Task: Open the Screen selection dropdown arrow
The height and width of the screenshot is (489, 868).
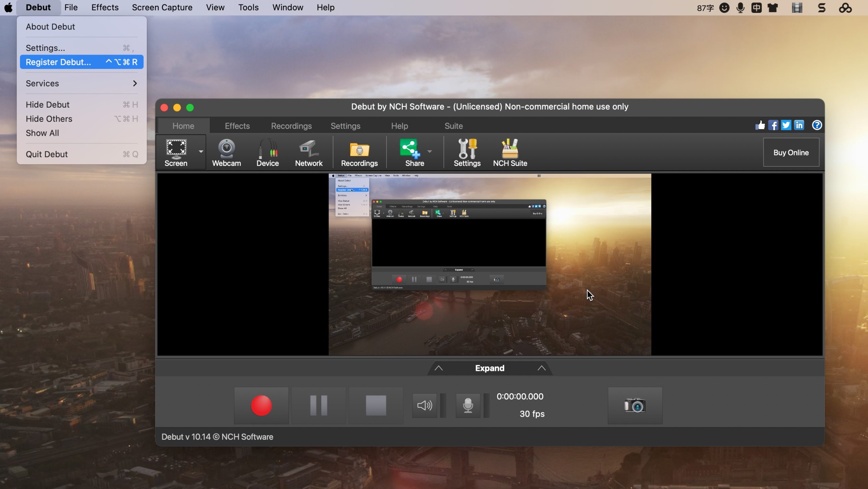Action: pyautogui.click(x=201, y=152)
